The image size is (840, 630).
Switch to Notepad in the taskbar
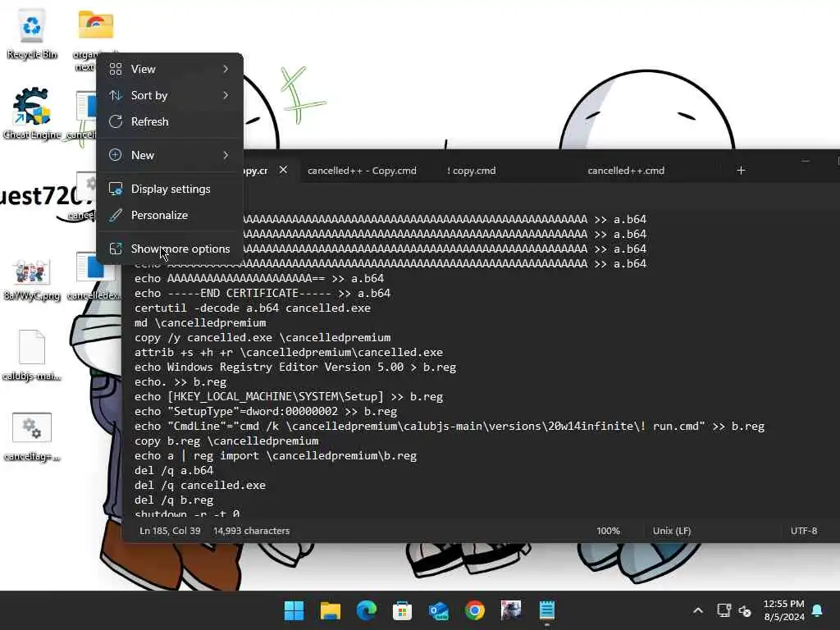click(547, 610)
